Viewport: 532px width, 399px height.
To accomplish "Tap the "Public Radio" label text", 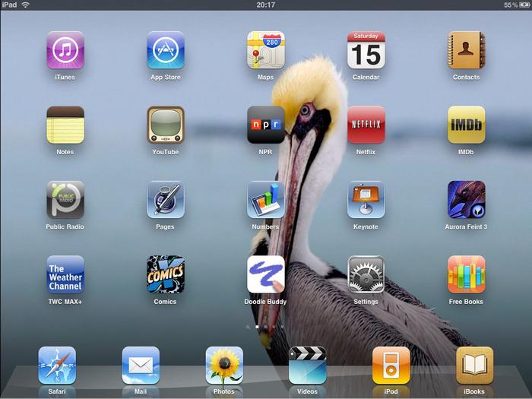I will click(x=65, y=226).
